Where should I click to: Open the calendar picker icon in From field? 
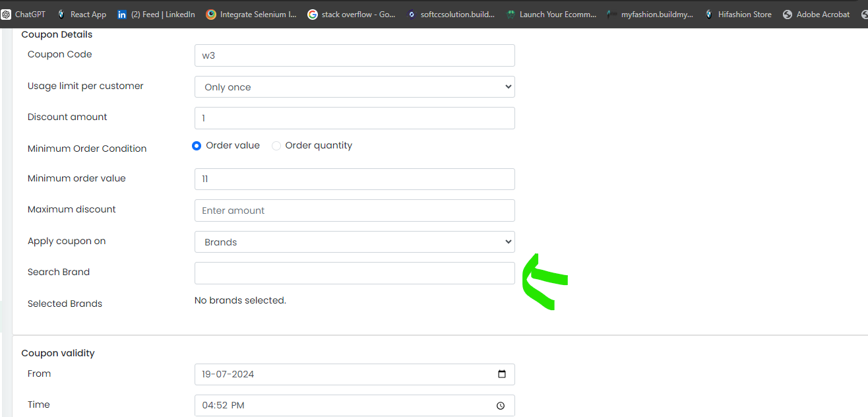pos(502,374)
